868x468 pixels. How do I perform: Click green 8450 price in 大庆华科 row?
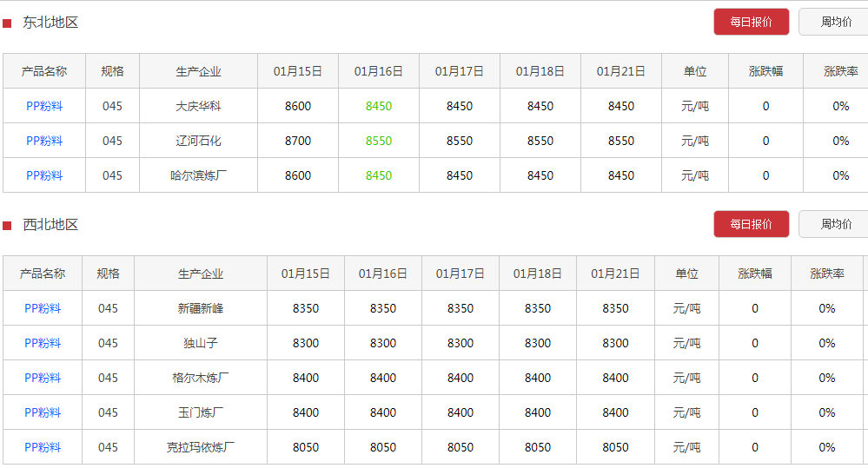click(379, 106)
